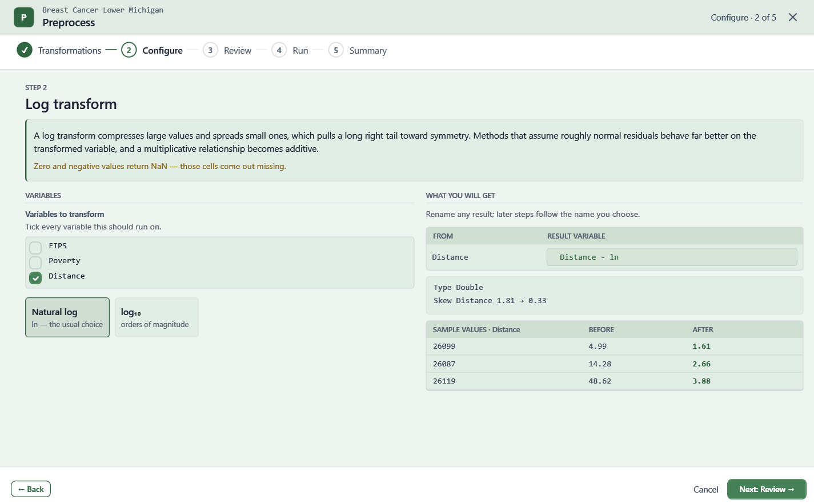Click the completed Transformations checkmark icon
Image resolution: width=814 pixels, height=504 pixels.
[25, 50]
